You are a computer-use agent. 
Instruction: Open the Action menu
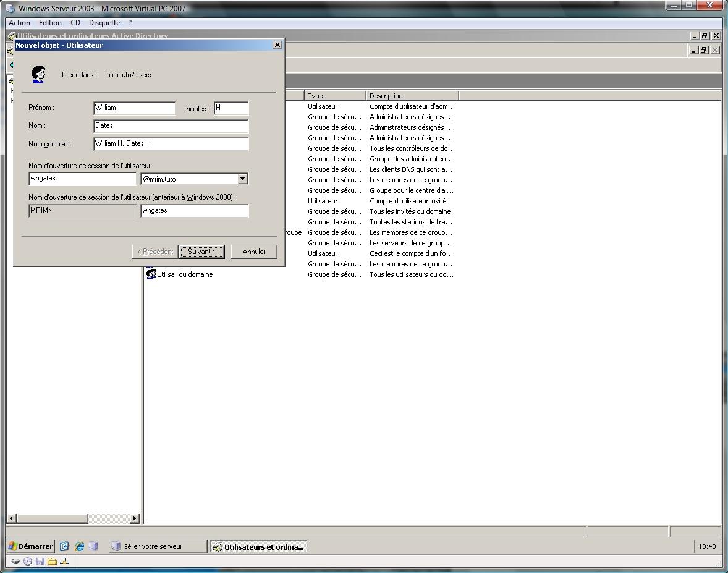point(20,23)
